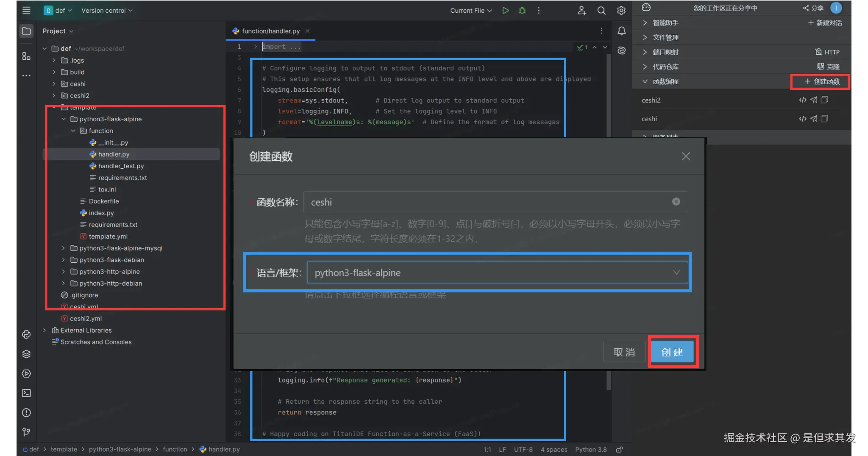Run the current file
Screen dimensions: 868x456
(x=505, y=11)
